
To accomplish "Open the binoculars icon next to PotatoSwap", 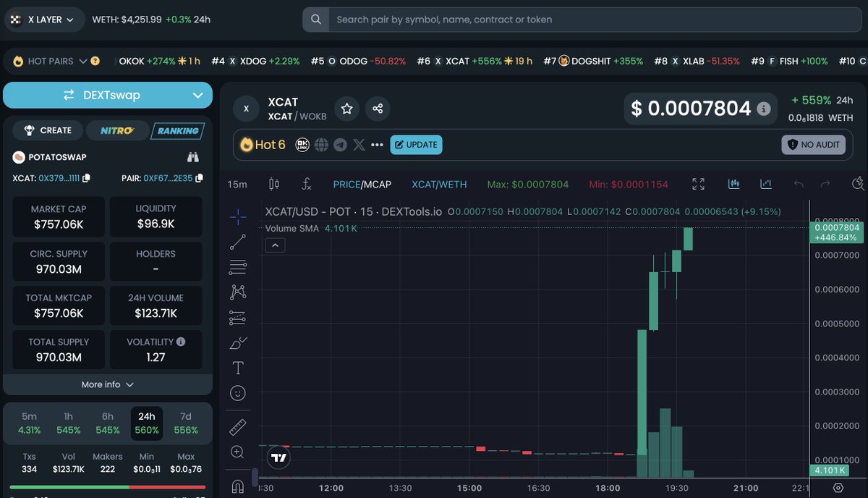I will click(x=193, y=157).
